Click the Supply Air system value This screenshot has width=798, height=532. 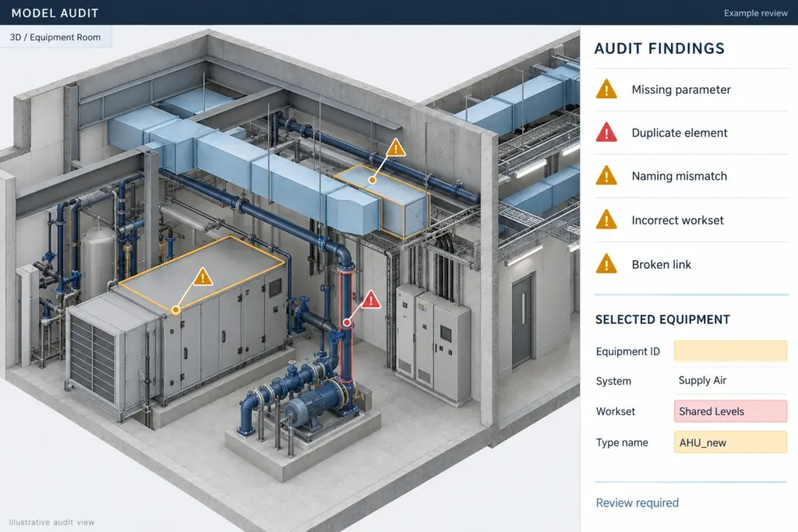click(702, 380)
